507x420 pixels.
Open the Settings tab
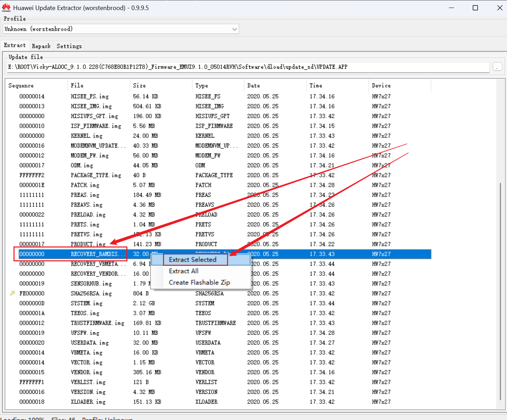(69, 46)
